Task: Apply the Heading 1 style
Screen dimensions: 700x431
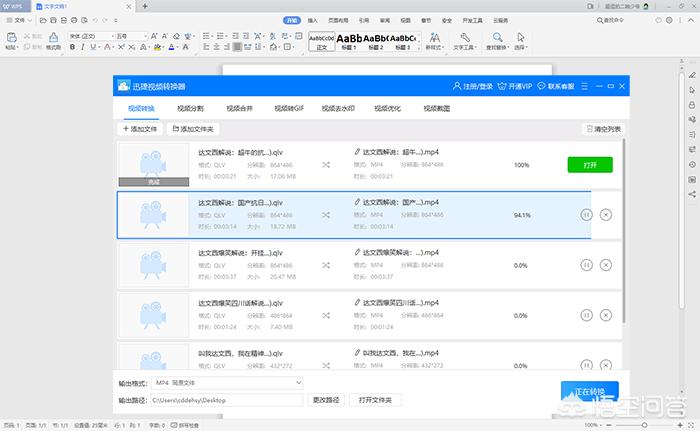Action: 349,41
